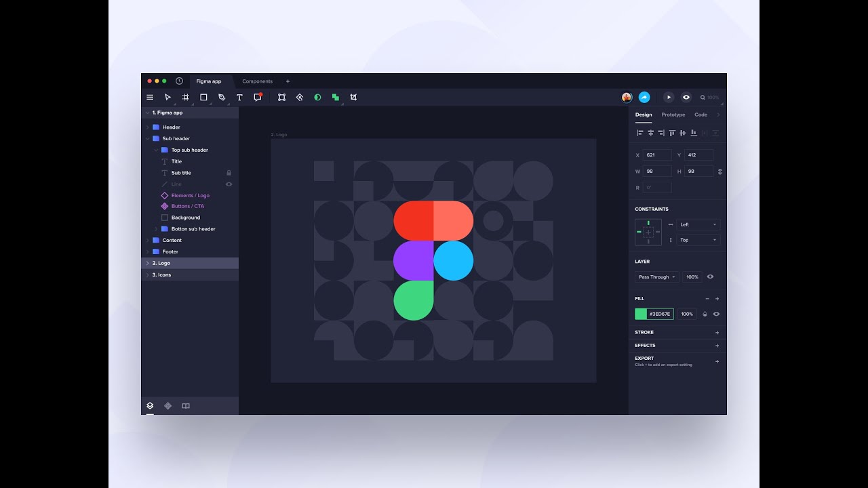Select the Rectangle shape tool

(203, 98)
